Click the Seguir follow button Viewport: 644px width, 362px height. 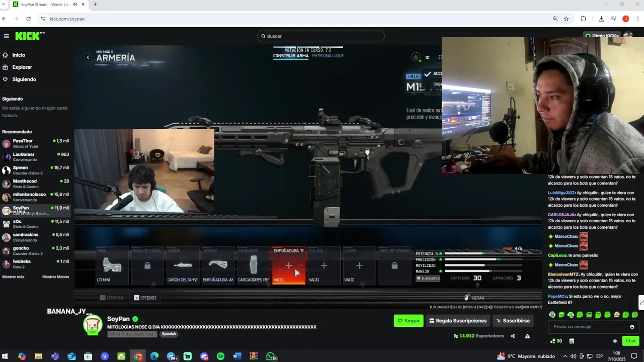(x=409, y=321)
